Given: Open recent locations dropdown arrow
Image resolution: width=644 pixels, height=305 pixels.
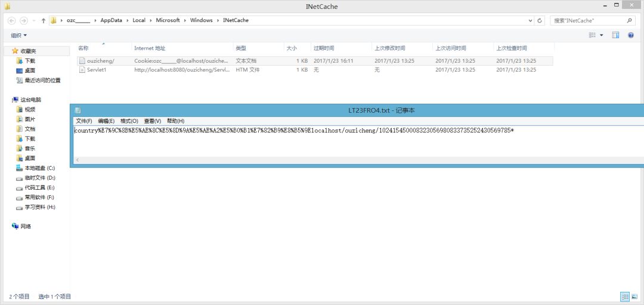Looking at the screenshot, I should click(33, 20).
